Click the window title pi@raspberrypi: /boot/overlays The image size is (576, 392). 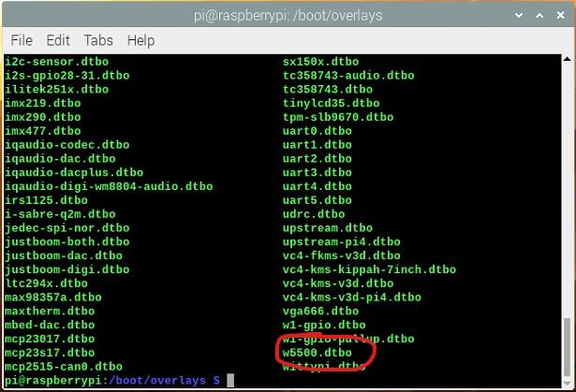(x=288, y=16)
